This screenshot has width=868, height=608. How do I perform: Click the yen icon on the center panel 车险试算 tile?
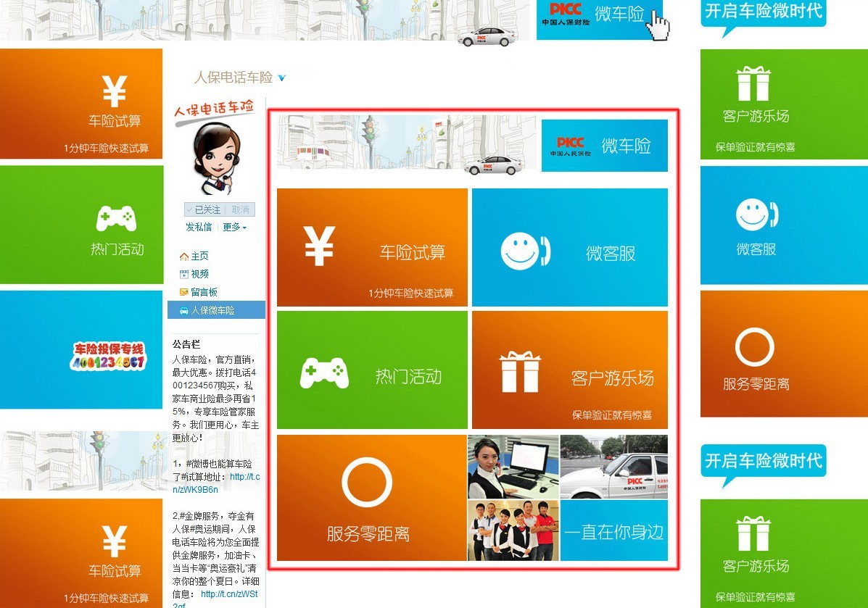pos(319,246)
